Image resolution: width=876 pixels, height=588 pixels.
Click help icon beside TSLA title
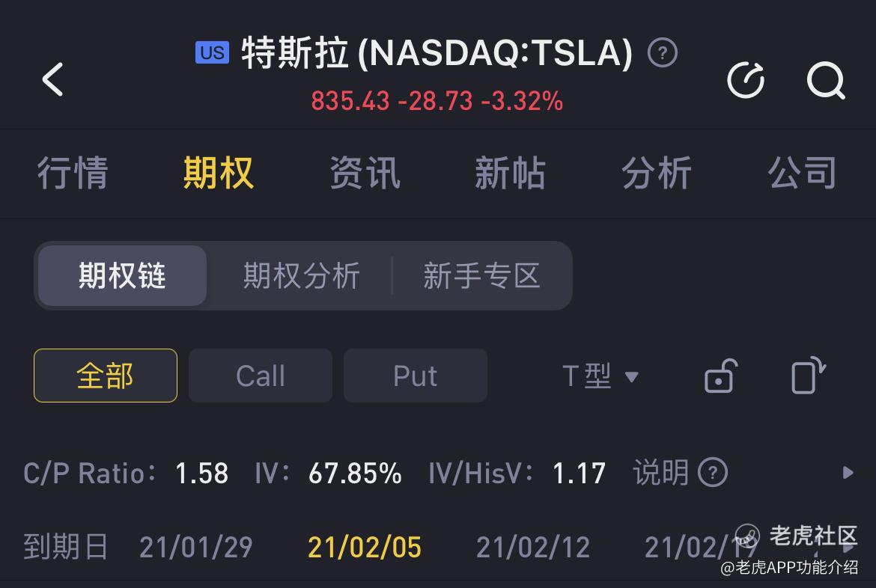pyautogui.click(x=662, y=53)
